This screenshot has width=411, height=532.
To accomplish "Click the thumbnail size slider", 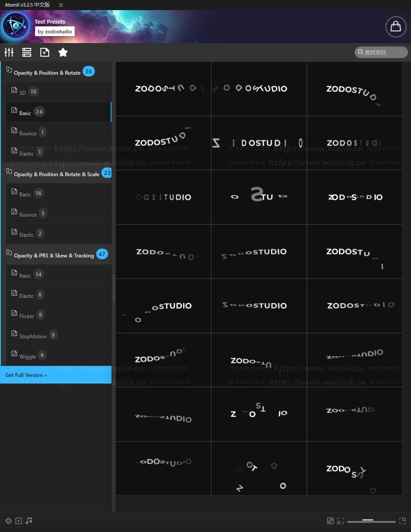I will pyautogui.click(x=371, y=521).
